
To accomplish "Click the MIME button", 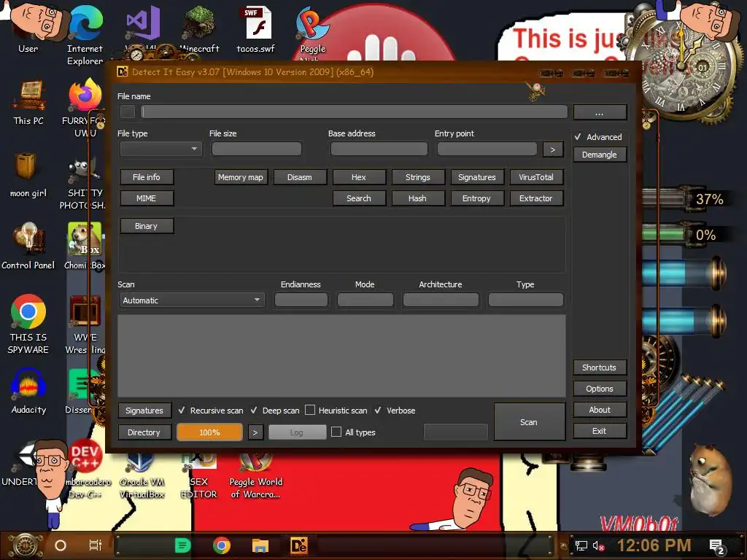I will 147,198.
